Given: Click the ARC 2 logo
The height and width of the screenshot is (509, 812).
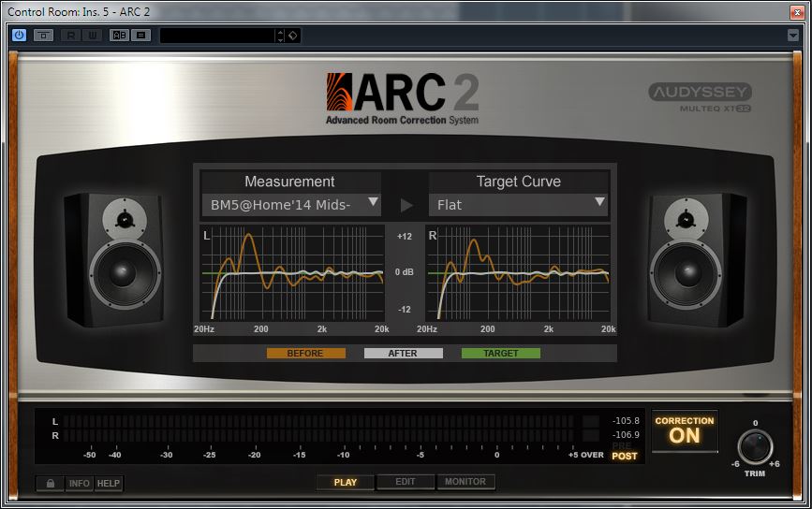Looking at the screenshot, I should click(x=403, y=99).
